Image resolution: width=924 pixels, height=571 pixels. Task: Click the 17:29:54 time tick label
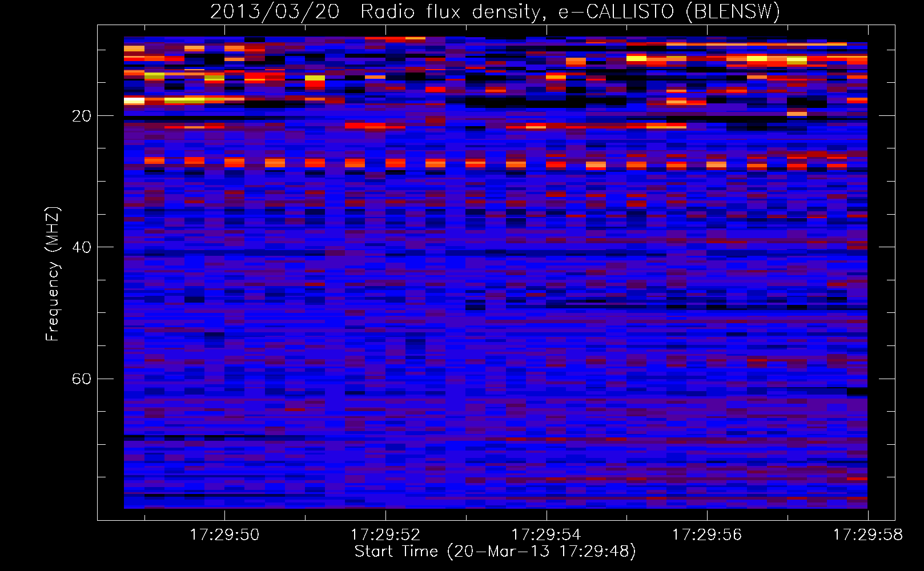tap(546, 535)
